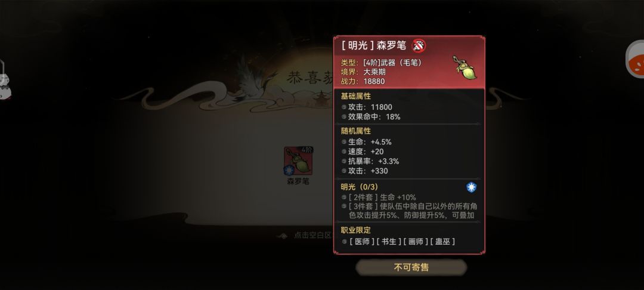
Task: Select the 森罗笔 reward item thumbnail
Action: click(298, 161)
